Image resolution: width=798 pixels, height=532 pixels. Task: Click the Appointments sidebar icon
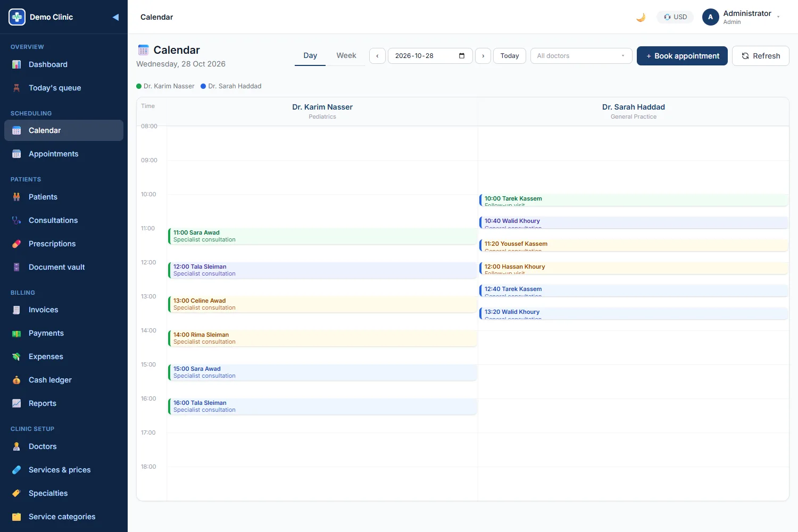[x=16, y=154]
